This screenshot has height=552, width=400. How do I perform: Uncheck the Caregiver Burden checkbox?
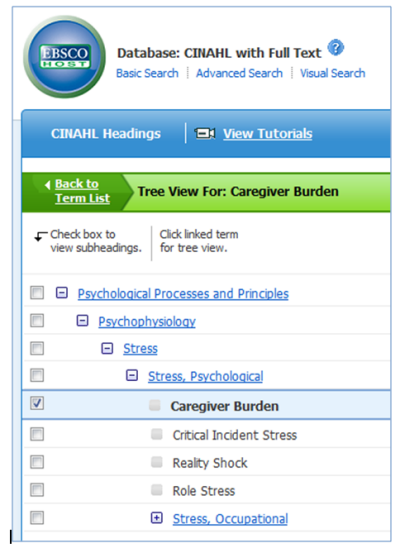[x=37, y=403]
